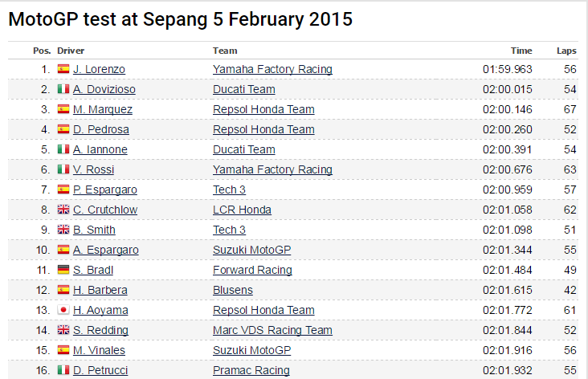Click the British flag beside C. Crutchlow
The image size is (588, 379).
63,210
